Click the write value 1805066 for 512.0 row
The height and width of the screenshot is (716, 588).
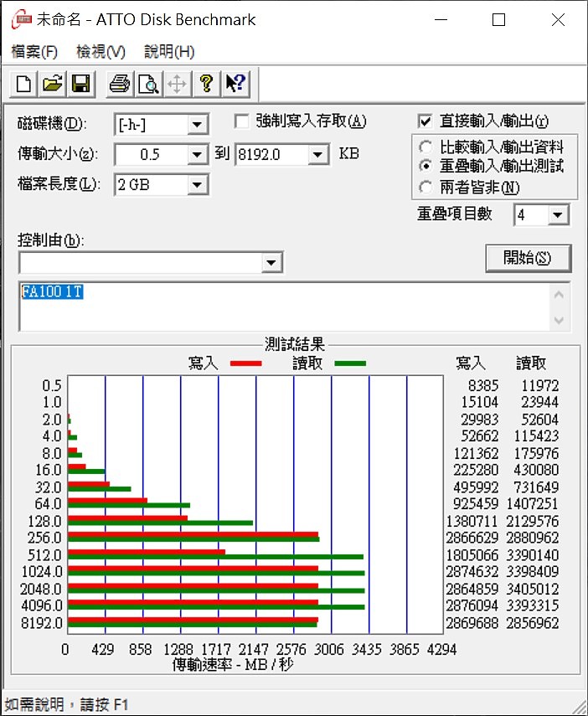472,555
